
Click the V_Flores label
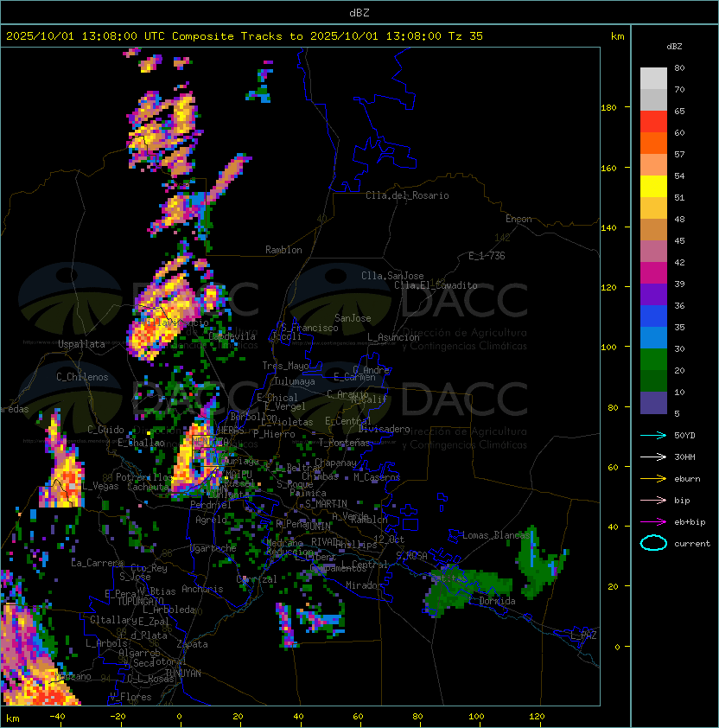coord(130,697)
